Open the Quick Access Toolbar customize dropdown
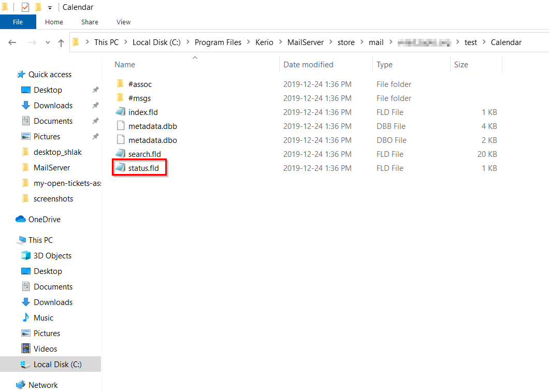 click(x=50, y=8)
